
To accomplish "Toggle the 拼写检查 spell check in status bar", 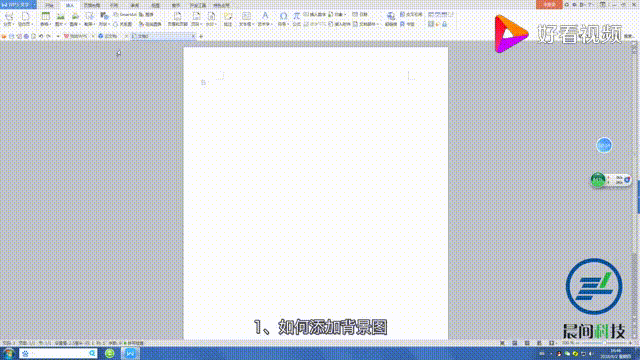I will [133, 343].
